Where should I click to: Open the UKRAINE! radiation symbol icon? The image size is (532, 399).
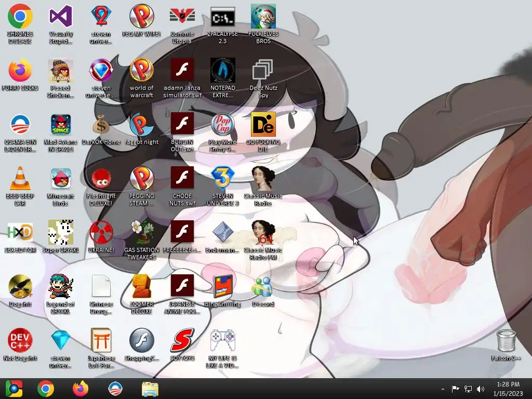point(101,232)
